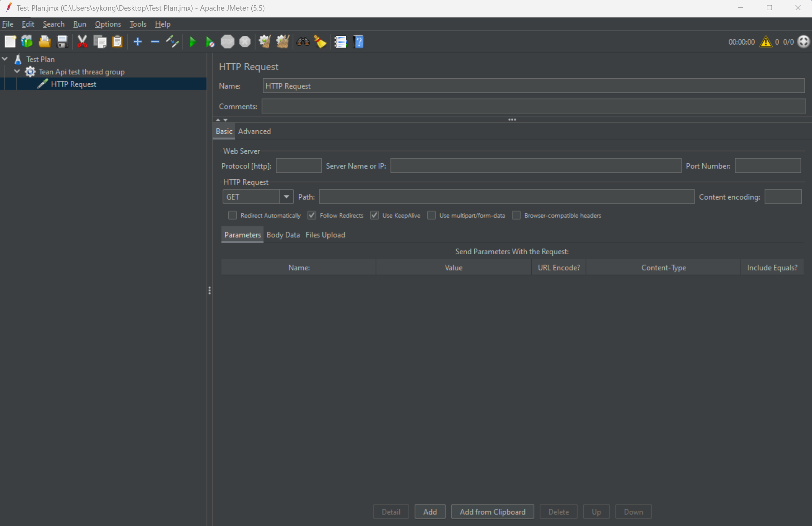Click the Clear results broom icon
Viewport: 812px width, 526px height.
click(x=265, y=42)
